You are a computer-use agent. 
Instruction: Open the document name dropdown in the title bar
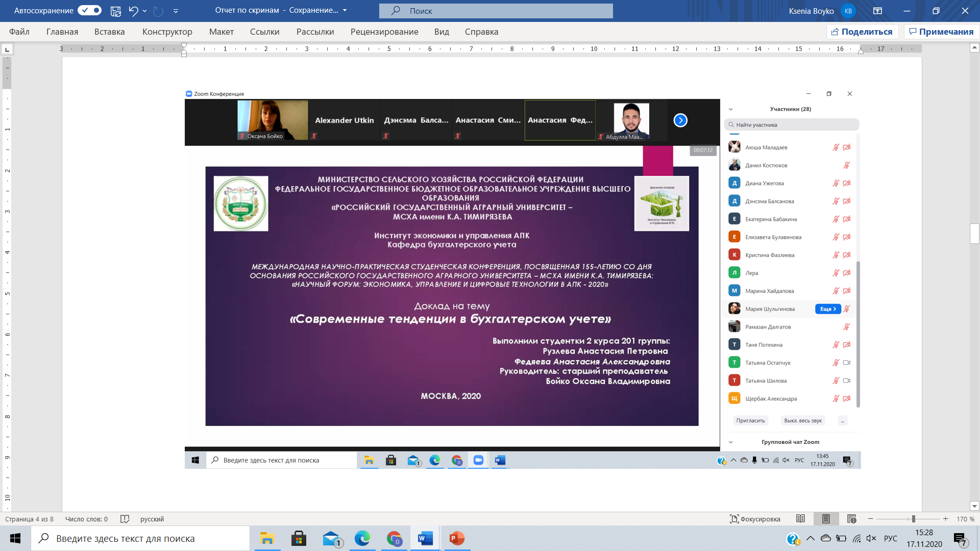[x=345, y=10]
